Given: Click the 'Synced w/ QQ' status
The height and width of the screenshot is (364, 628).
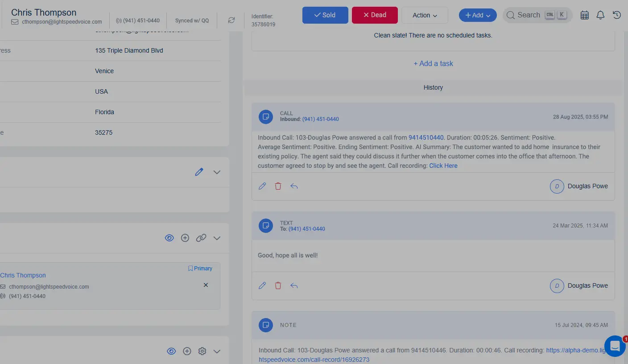Looking at the screenshot, I should pos(192,21).
